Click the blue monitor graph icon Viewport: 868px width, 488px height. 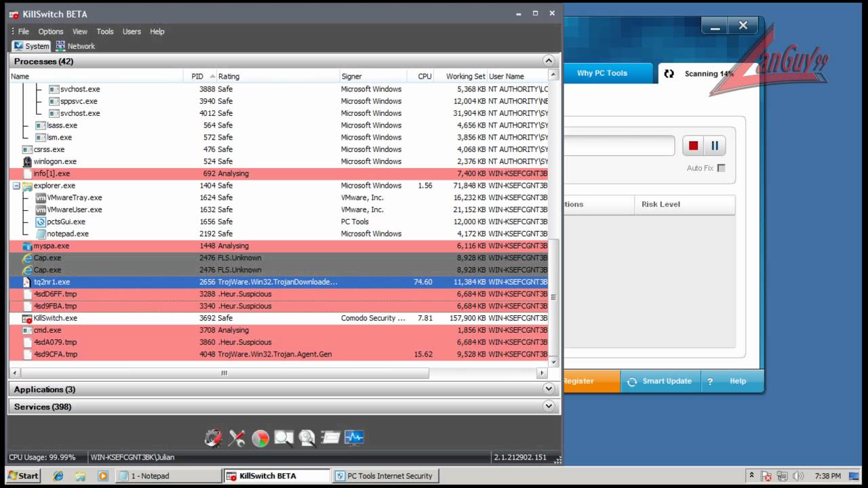(x=354, y=438)
